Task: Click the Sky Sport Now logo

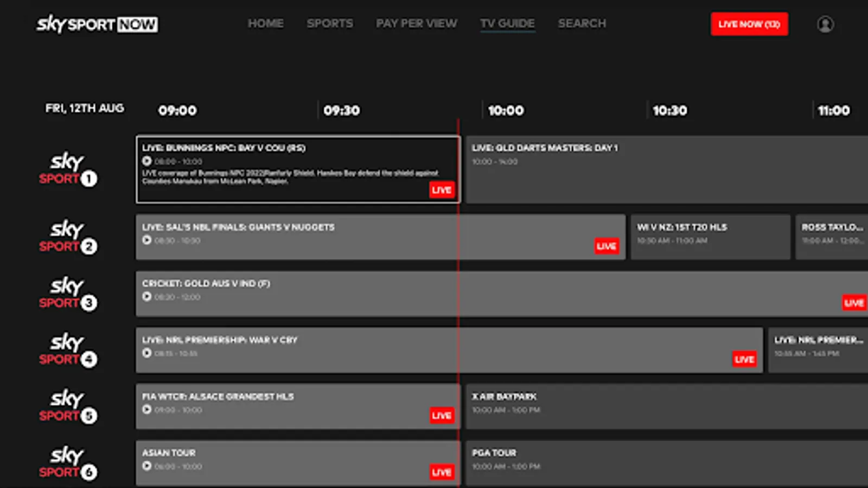Action: [x=97, y=24]
